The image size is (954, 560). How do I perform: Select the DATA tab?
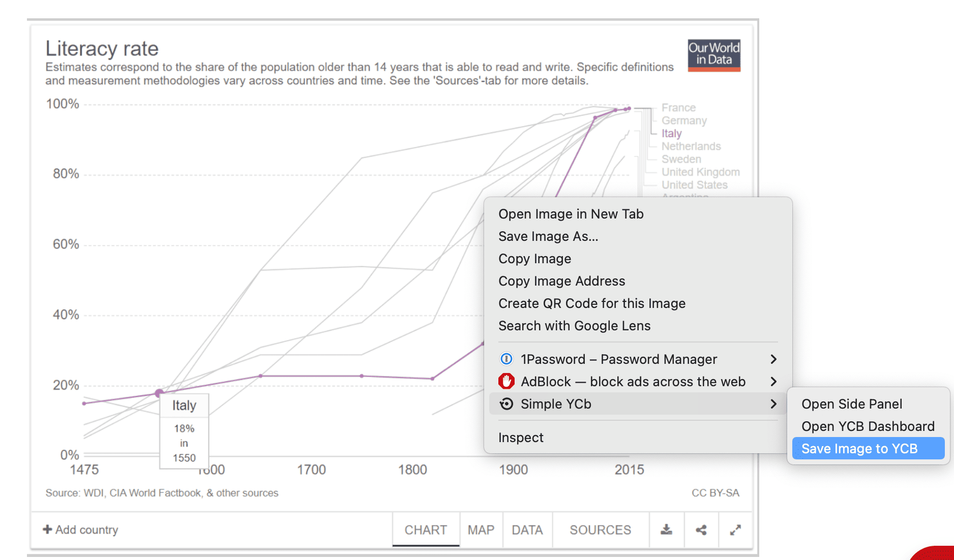point(527,530)
